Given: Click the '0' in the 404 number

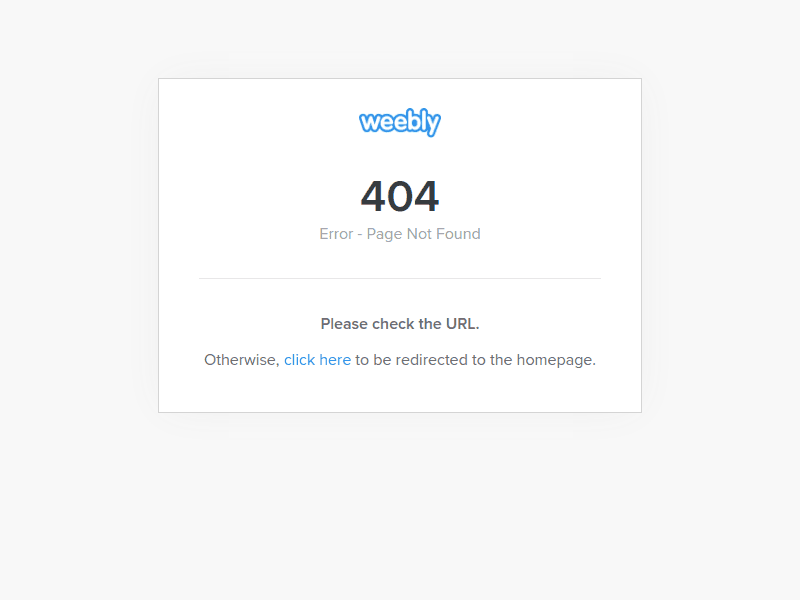Looking at the screenshot, I should [x=400, y=196].
